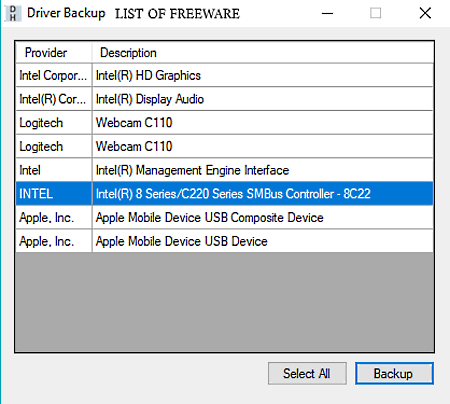Click the Driver Backup app icon
450x404 pixels.
tap(13, 13)
